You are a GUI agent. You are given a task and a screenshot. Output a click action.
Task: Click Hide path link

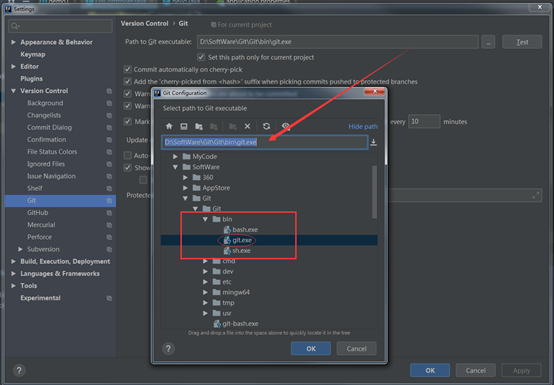[x=363, y=126]
